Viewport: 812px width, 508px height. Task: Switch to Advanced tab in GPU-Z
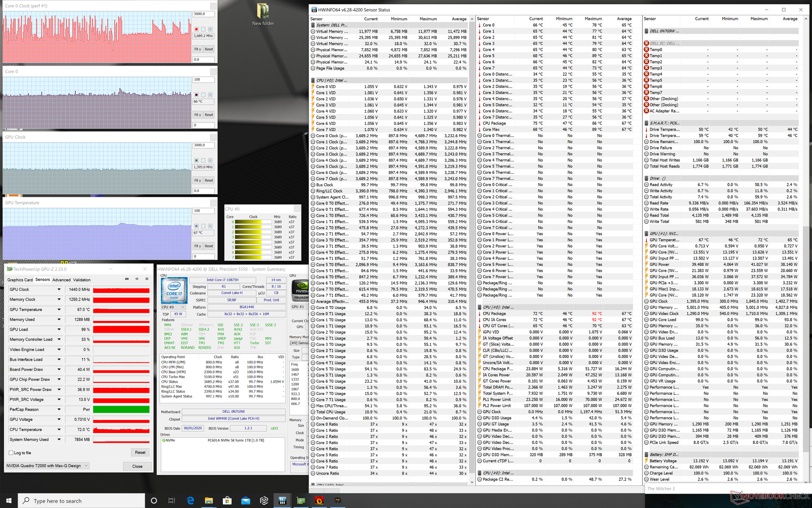(61, 280)
